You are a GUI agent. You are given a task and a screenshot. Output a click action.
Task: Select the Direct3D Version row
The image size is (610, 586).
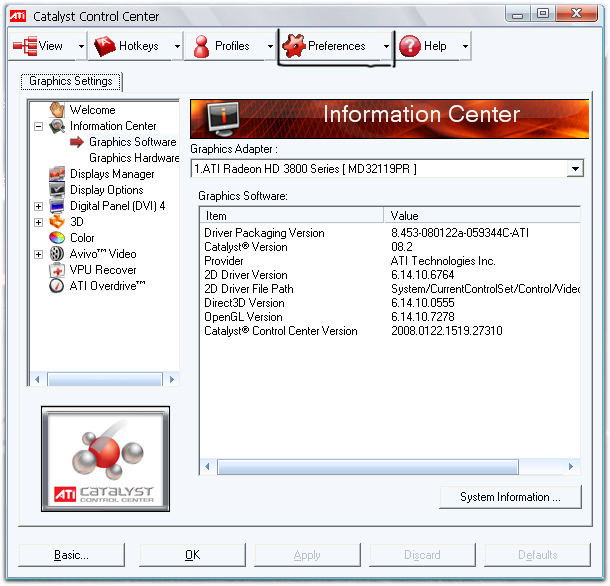point(390,303)
